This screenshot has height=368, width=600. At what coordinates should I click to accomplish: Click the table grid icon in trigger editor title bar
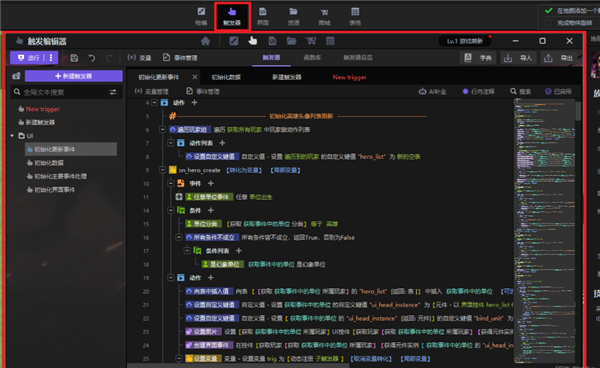point(330,41)
